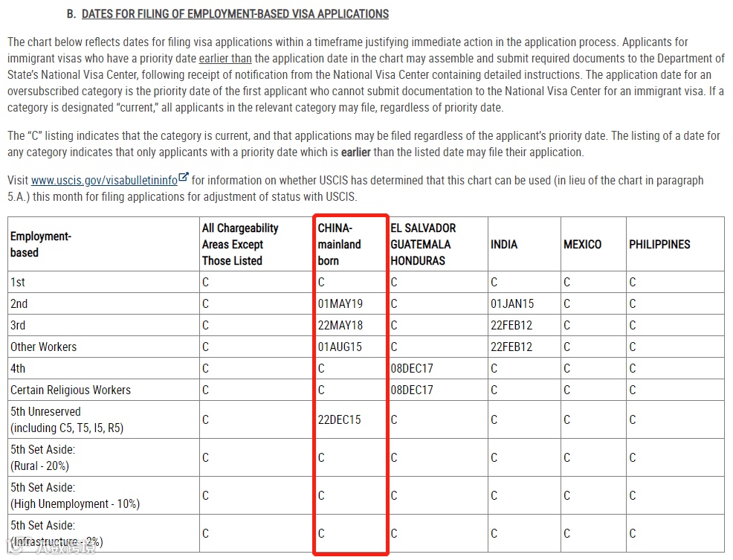Screen dimensions: 733x560
Task: Click the '08DEC17' cell in the 4th row
Action: pyautogui.click(x=412, y=368)
